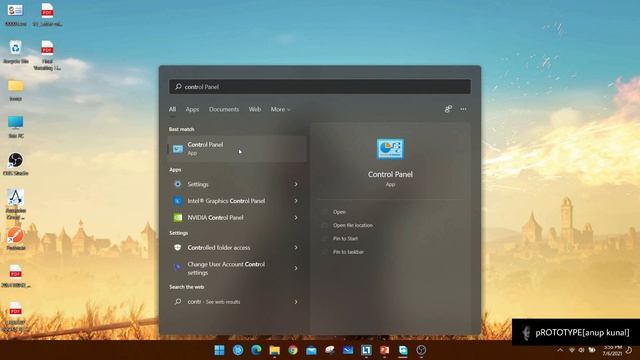Expand the Controlled folder access arrow
Viewport: 640px width, 360px height.
point(296,247)
